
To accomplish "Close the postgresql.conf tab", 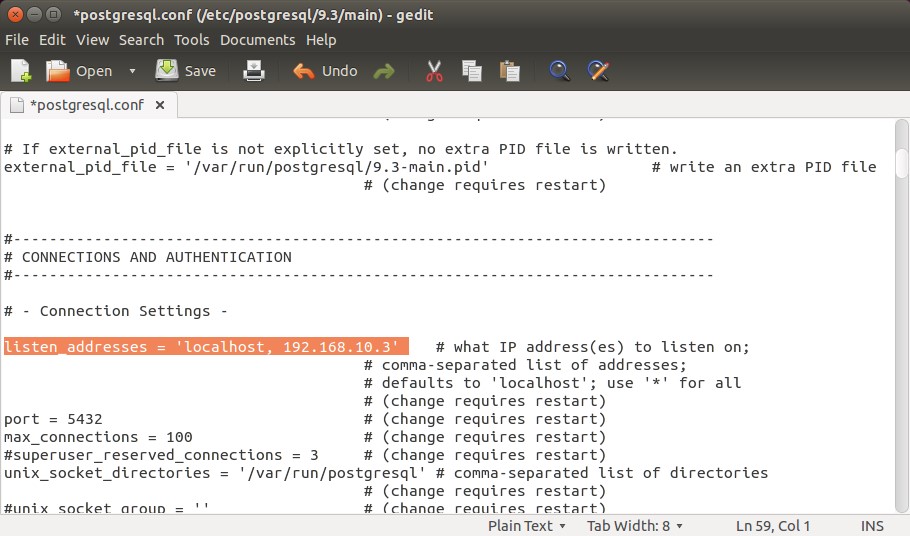I will click(160, 105).
